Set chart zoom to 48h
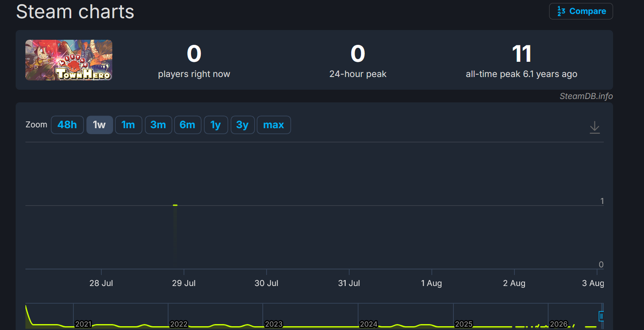This screenshot has height=330, width=644. click(67, 125)
